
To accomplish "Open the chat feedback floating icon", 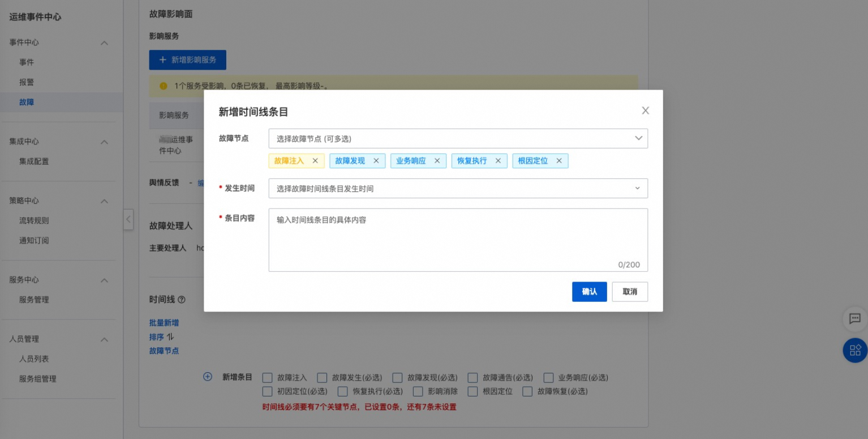I will [x=855, y=319].
